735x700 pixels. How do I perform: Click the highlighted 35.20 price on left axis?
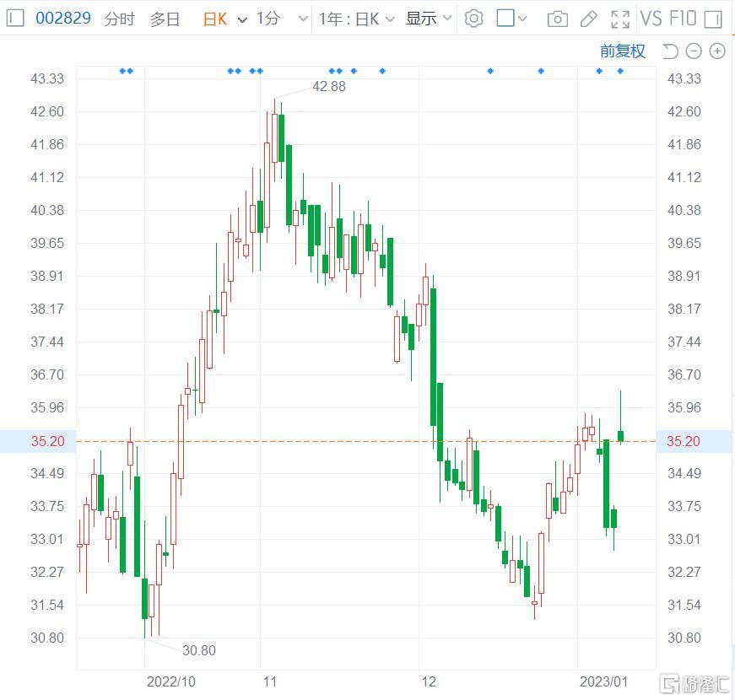48,441
